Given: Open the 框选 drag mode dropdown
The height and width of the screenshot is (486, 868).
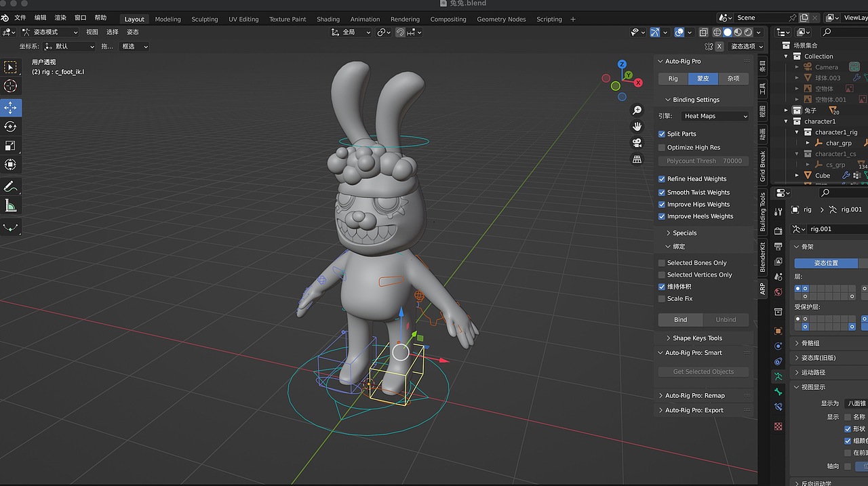Looking at the screenshot, I should 134,46.
